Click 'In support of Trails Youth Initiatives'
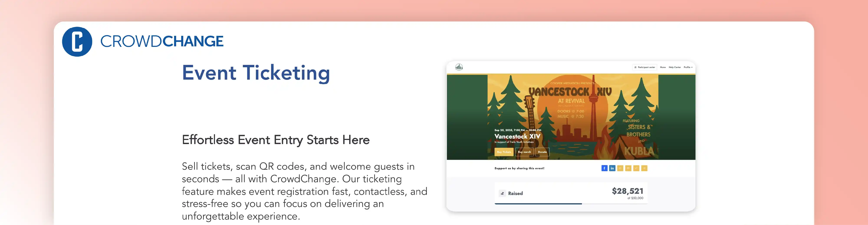The height and width of the screenshot is (225, 868). click(x=514, y=142)
